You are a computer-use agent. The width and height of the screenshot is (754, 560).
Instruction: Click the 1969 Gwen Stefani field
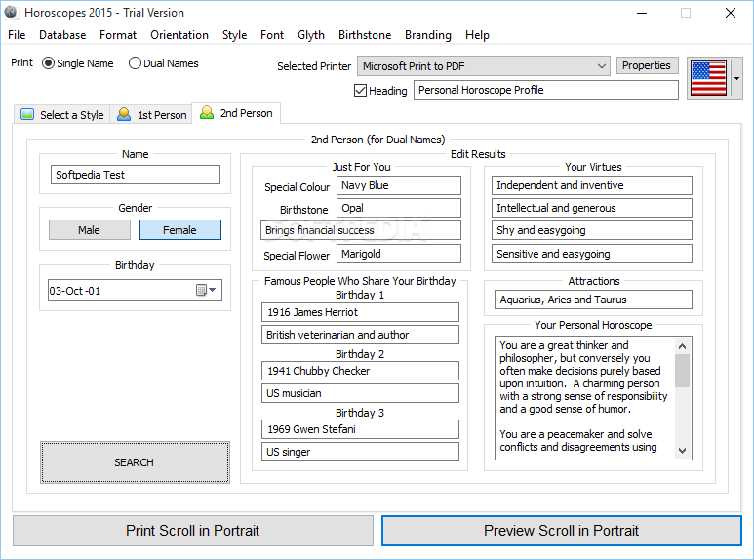(360, 429)
